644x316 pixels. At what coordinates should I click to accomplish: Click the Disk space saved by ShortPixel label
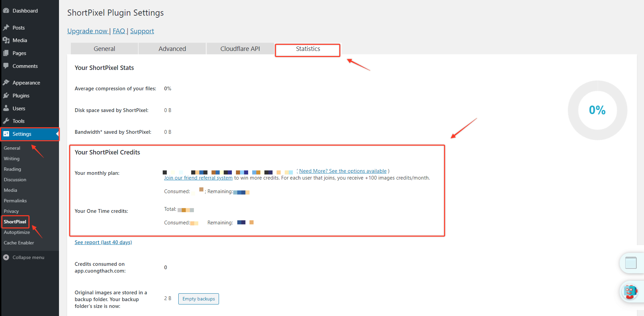coord(112,110)
